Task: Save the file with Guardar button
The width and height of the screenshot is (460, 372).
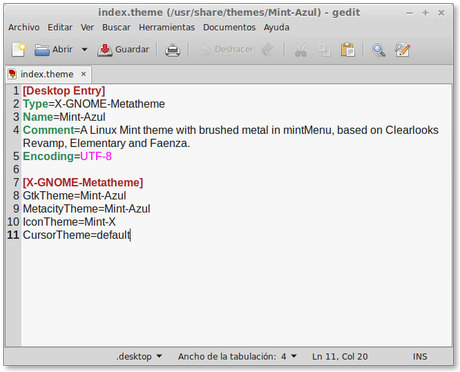Action: click(x=123, y=50)
